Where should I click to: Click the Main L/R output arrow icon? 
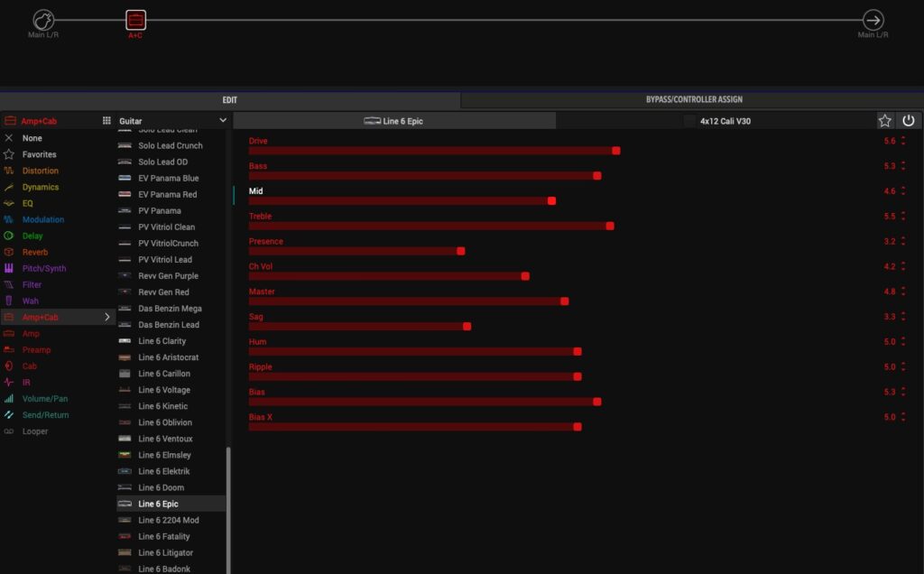click(x=873, y=20)
